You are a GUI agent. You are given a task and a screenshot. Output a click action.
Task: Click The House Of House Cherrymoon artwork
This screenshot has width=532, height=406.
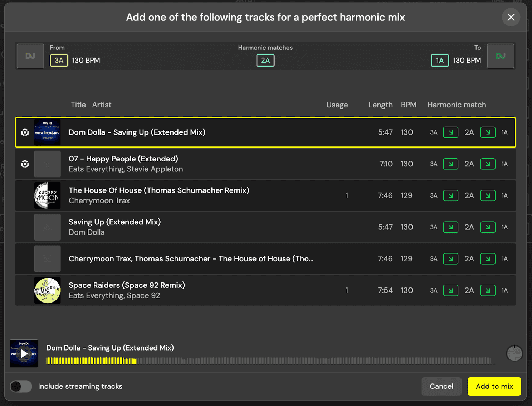click(x=47, y=195)
